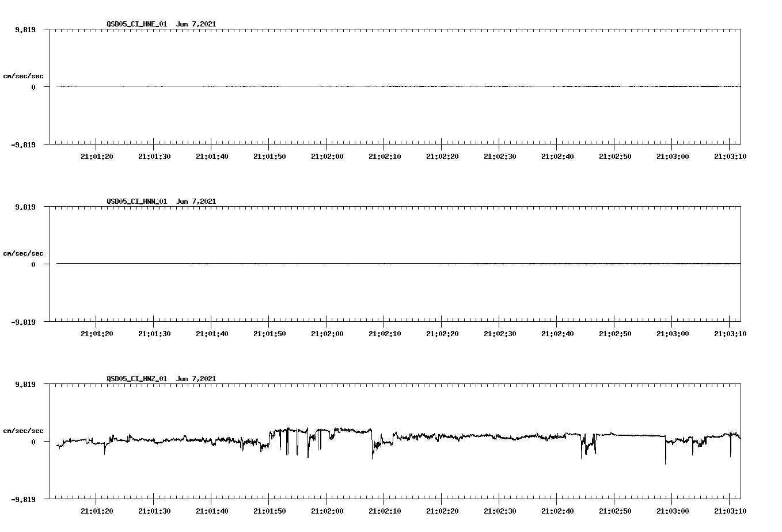782x532 pixels.
Task: Click the 21:02:00 time label under HNZ plot
Action: (327, 511)
